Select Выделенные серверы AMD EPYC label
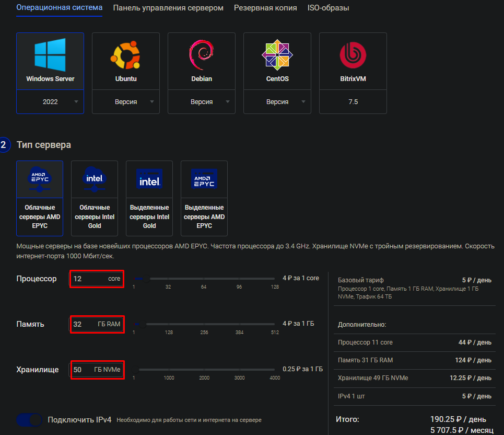Viewport: 504px width, 435px height. 204,216
